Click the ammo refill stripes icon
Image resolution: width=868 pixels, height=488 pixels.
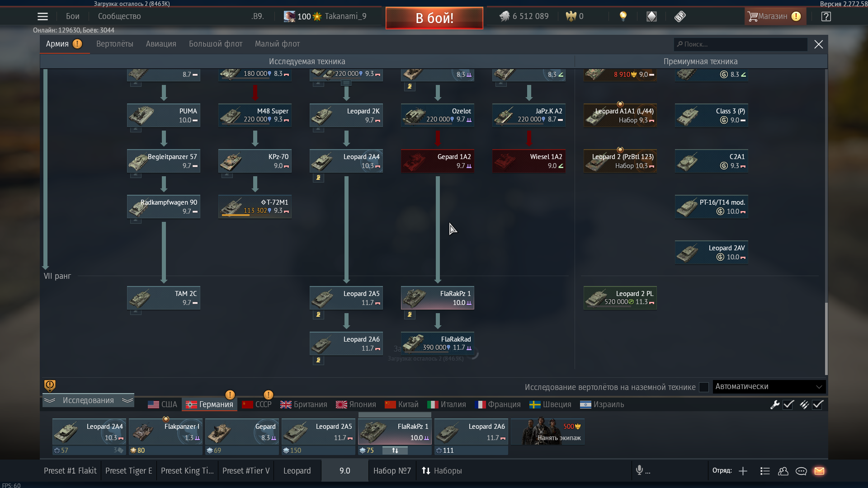(804, 405)
